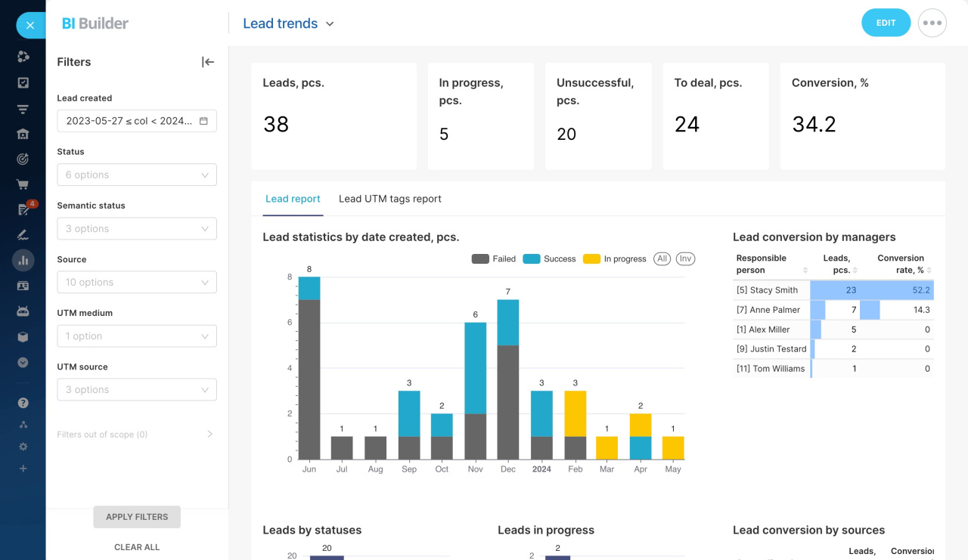The image size is (968, 560).
Task: Open the collaboration icon in sidebar
Action: coord(23,57)
